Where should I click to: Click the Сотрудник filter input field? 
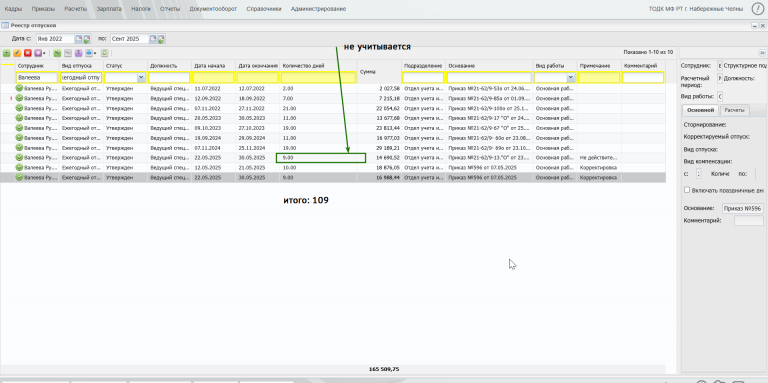(x=37, y=77)
